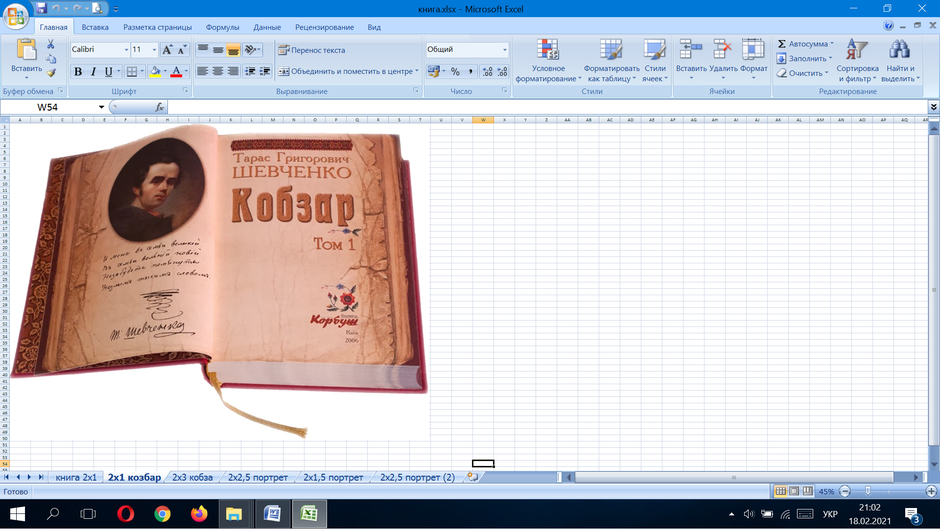
Task: Click the Office button logo
Action: click(16, 16)
